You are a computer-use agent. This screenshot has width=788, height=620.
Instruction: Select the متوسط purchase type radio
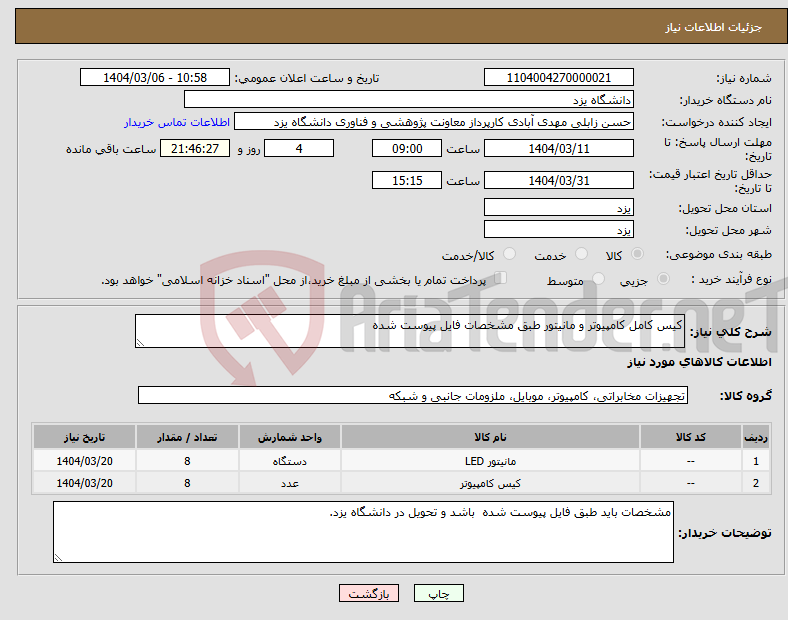[599, 278]
